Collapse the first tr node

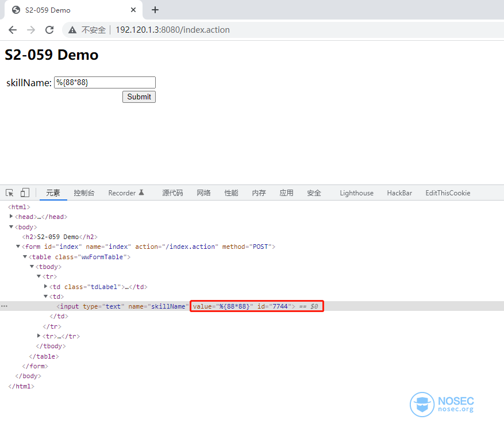pos(39,276)
